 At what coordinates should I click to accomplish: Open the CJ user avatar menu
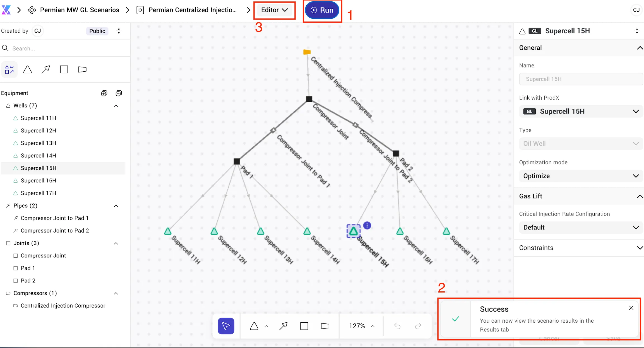pyautogui.click(x=636, y=10)
